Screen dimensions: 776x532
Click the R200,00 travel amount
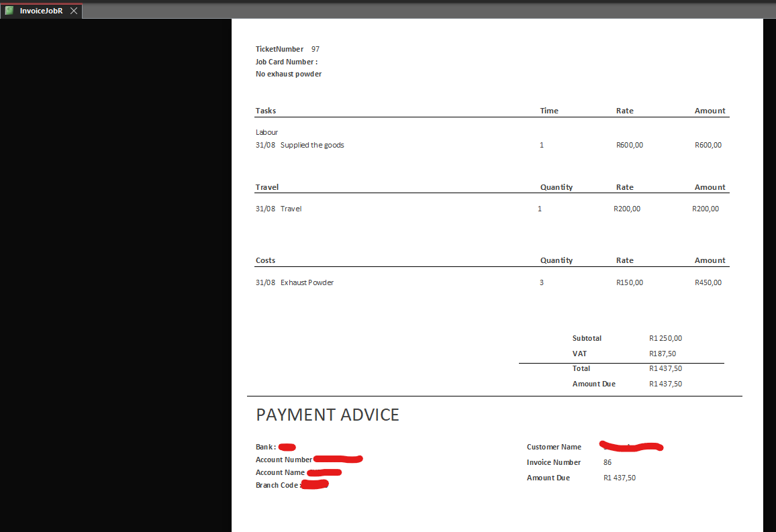[706, 209]
